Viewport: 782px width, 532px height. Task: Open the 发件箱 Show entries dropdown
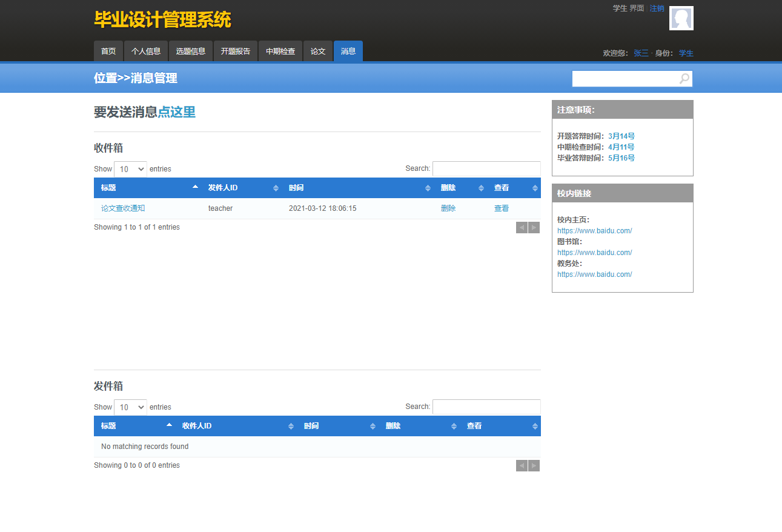(x=130, y=407)
